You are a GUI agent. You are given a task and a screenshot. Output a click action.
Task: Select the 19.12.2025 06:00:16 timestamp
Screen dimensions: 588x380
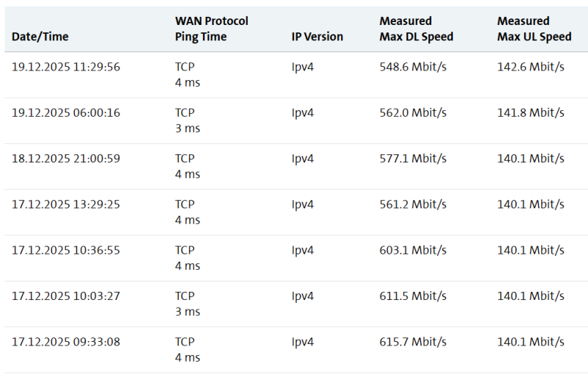pyautogui.click(x=66, y=112)
